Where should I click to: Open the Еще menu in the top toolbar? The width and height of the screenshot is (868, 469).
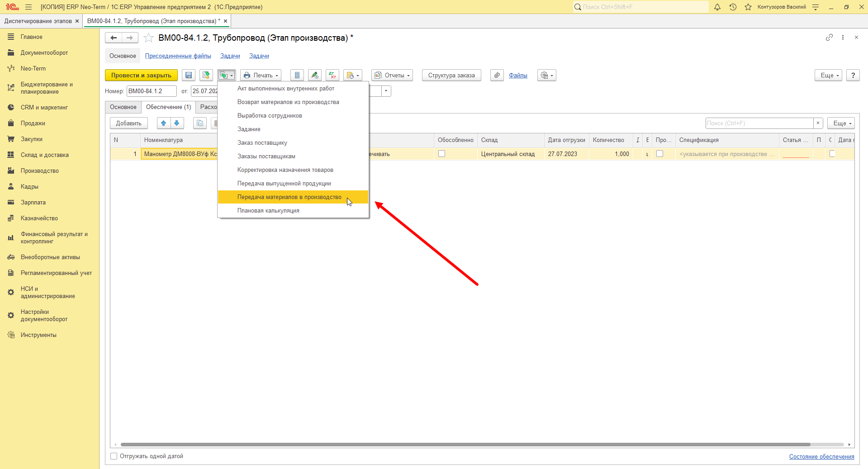click(x=829, y=75)
